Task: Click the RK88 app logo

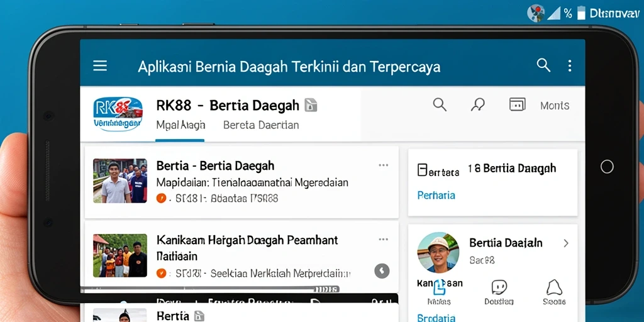Action: pos(118,114)
